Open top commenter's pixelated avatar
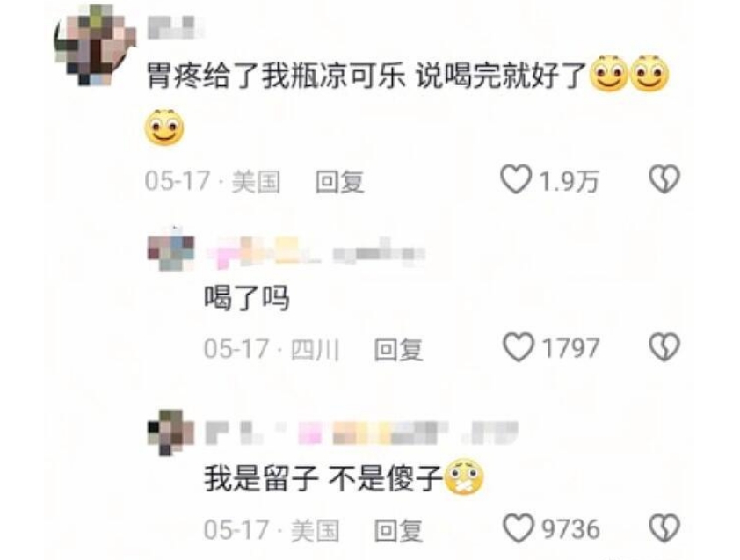This screenshot has height=560, width=740. 95,46
